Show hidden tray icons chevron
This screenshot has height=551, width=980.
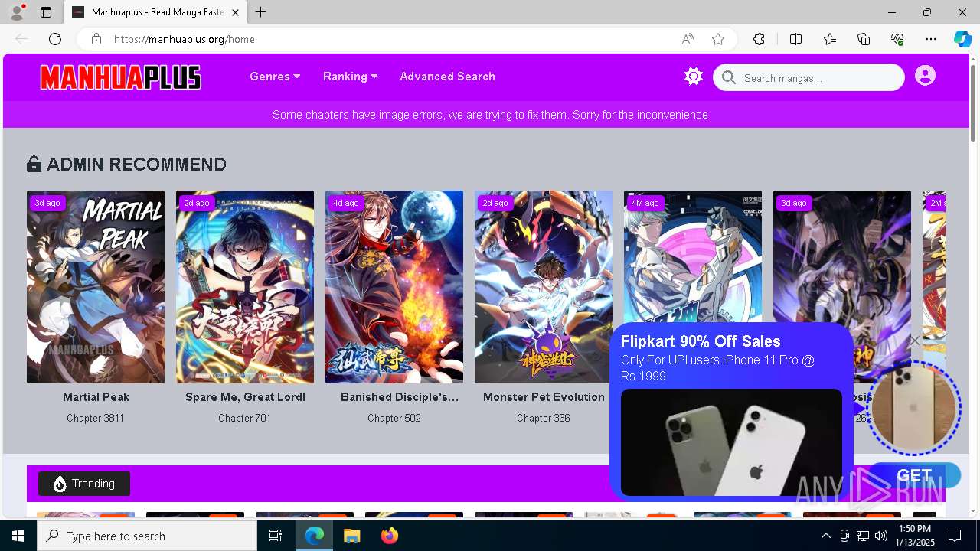(825, 536)
